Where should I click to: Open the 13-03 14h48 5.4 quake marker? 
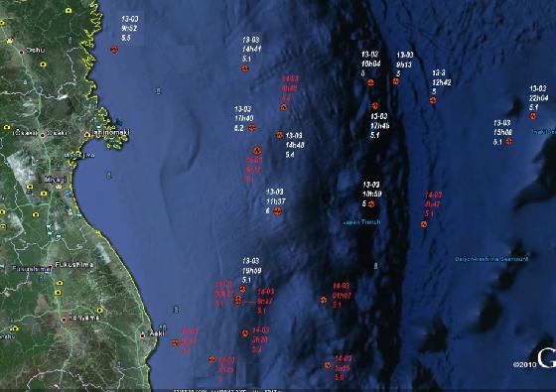(x=280, y=135)
